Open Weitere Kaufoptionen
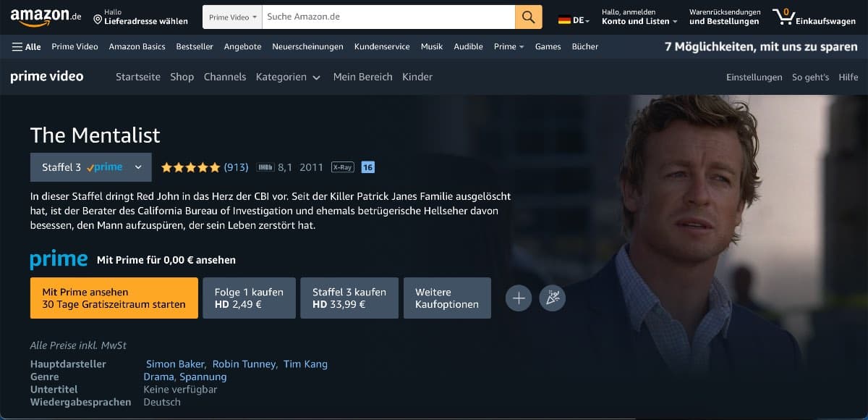Screen dimensions: 868x420 [x=447, y=298]
